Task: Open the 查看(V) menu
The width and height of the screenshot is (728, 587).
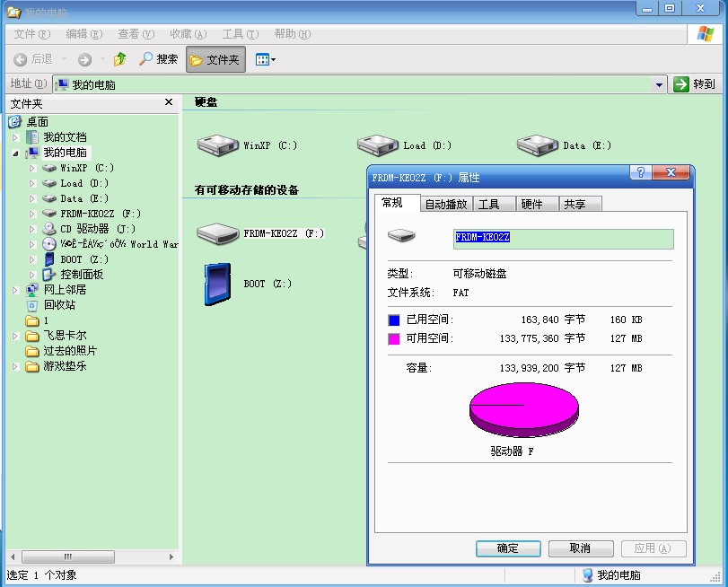Action: [136, 34]
